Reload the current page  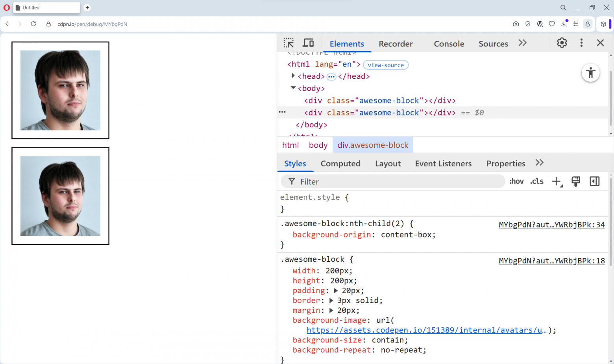click(33, 24)
